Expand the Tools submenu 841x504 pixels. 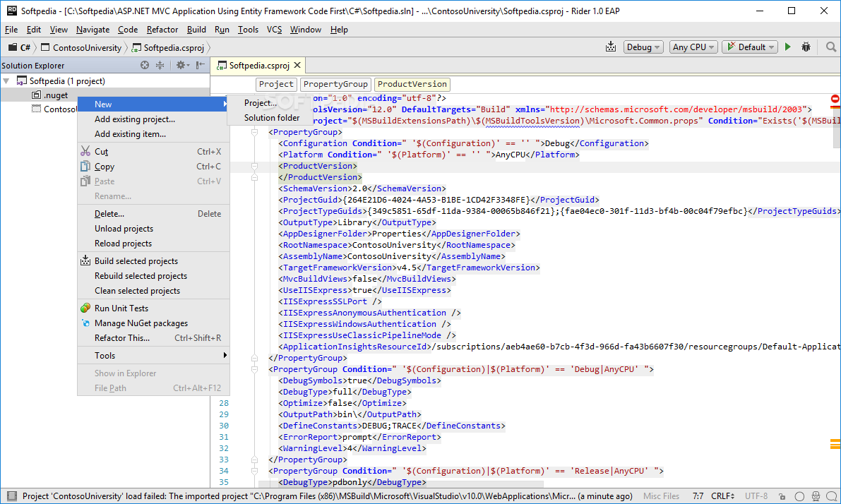[x=153, y=356]
